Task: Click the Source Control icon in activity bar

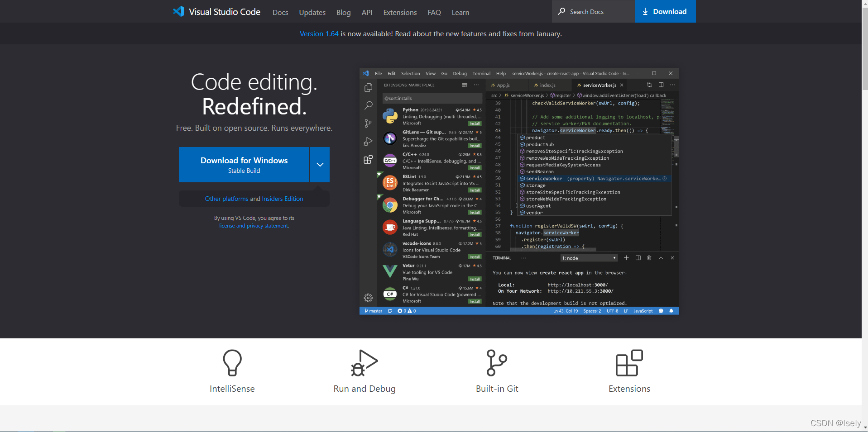Action: [x=369, y=123]
